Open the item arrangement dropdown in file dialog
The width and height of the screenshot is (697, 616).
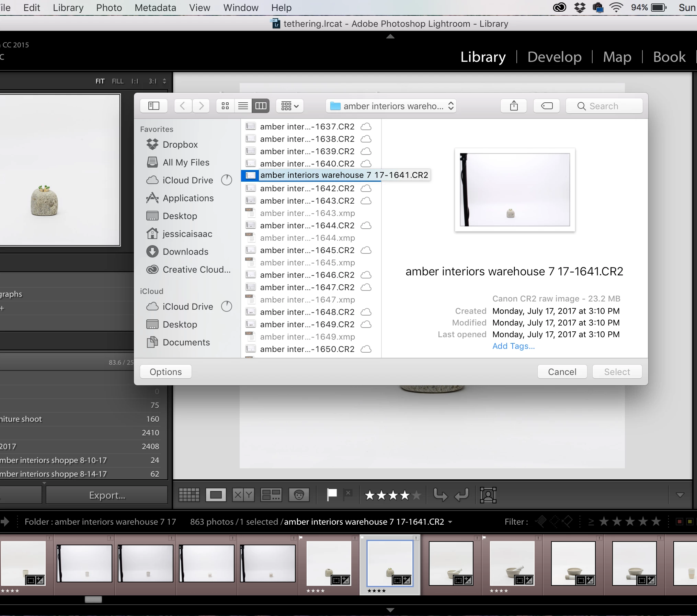(x=289, y=106)
